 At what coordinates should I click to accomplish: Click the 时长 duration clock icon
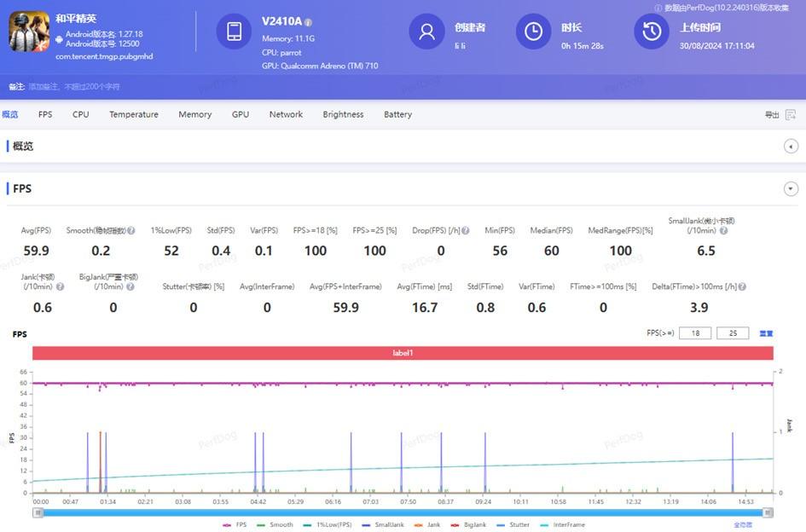pyautogui.click(x=533, y=32)
